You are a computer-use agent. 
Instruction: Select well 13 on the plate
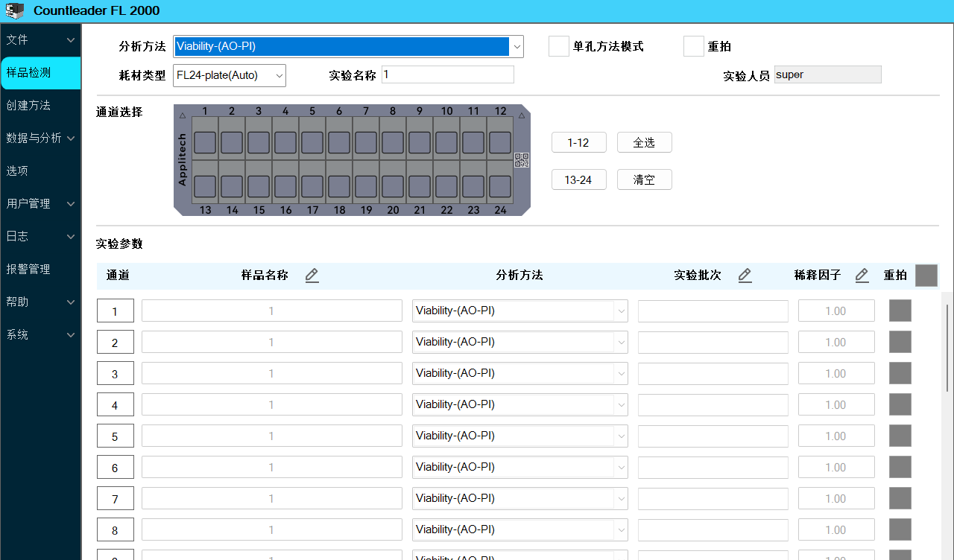tap(205, 186)
